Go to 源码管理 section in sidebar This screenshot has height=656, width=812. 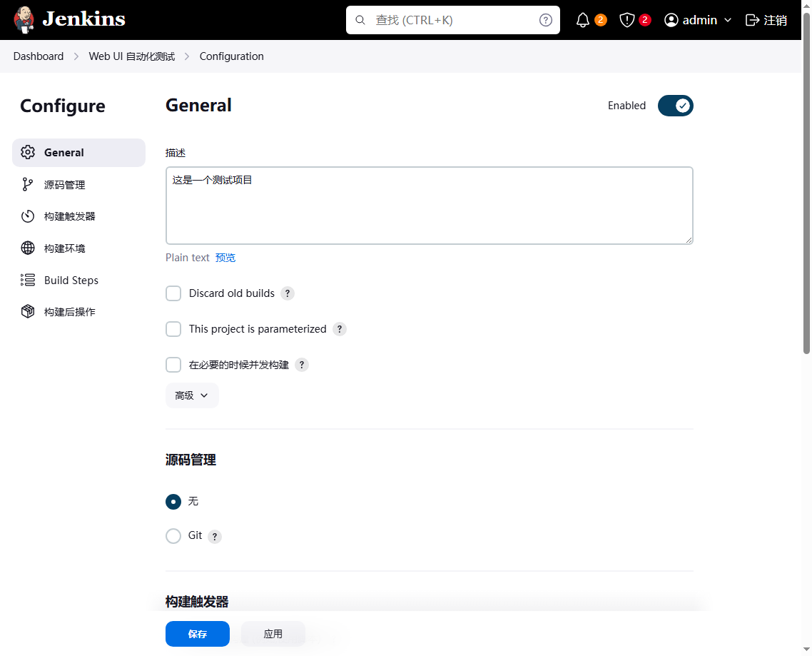click(78, 184)
